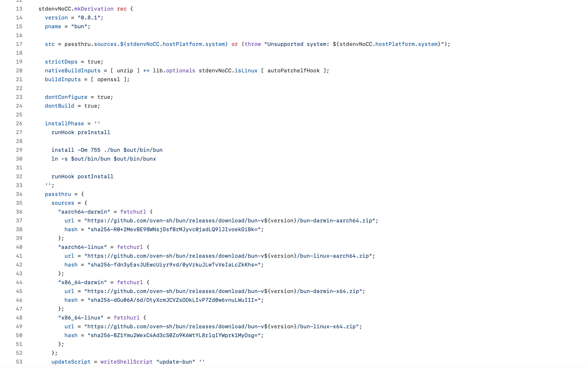
Task: Click the dontBuild attribute
Action: click(x=60, y=106)
